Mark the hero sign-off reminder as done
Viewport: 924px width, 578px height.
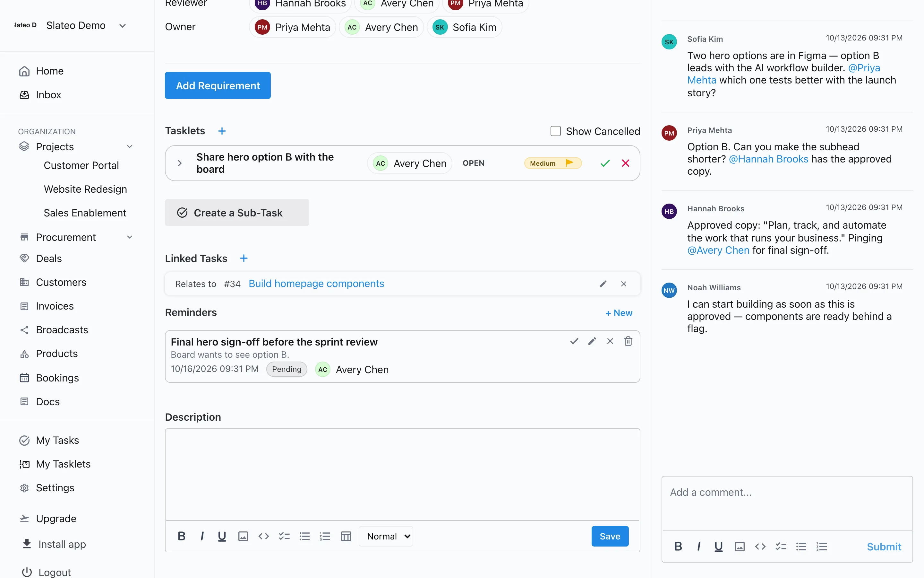pos(574,341)
